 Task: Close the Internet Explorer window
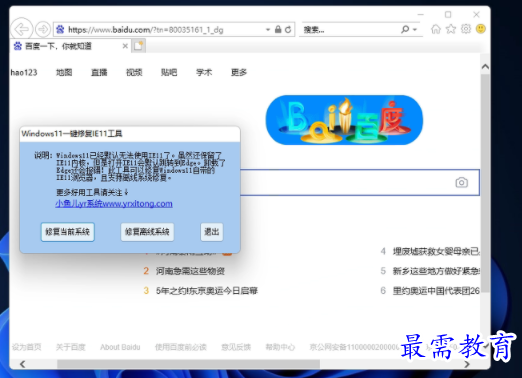pyautogui.click(x=476, y=15)
